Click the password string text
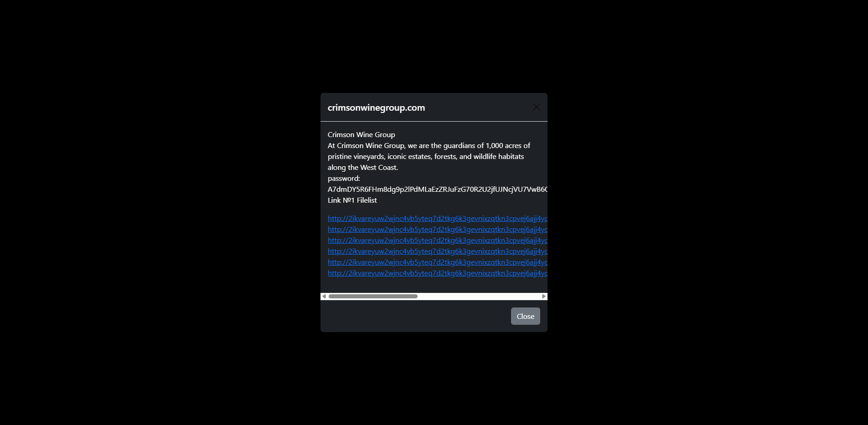The height and width of the screenshot is (425, 868). (x=438, y=189)
